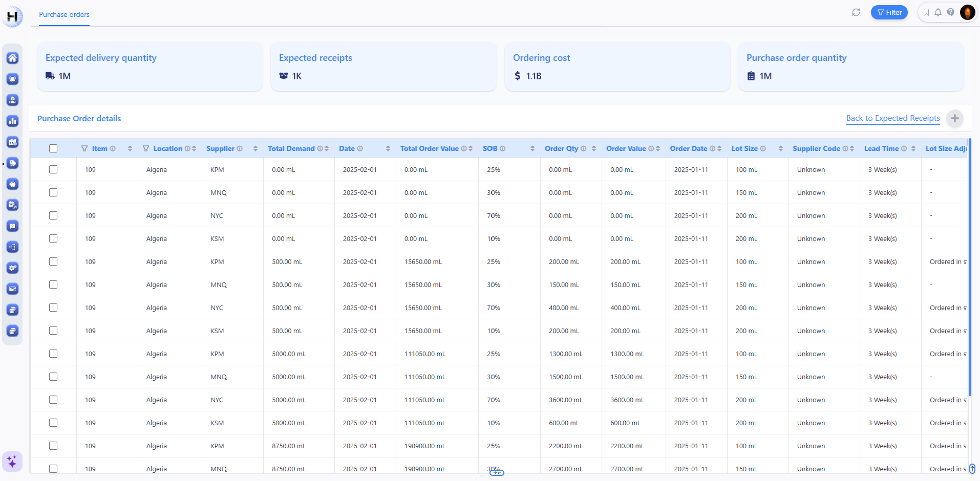Open the envelope mail sidebar icon
Image resolution: width=980 pixels, height=481 pixels.
pos(12,289)
